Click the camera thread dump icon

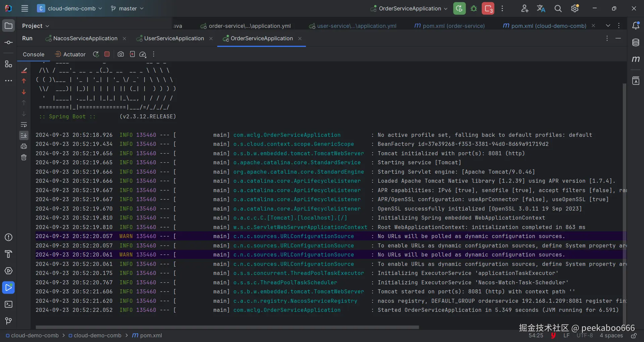pos(121,54)
